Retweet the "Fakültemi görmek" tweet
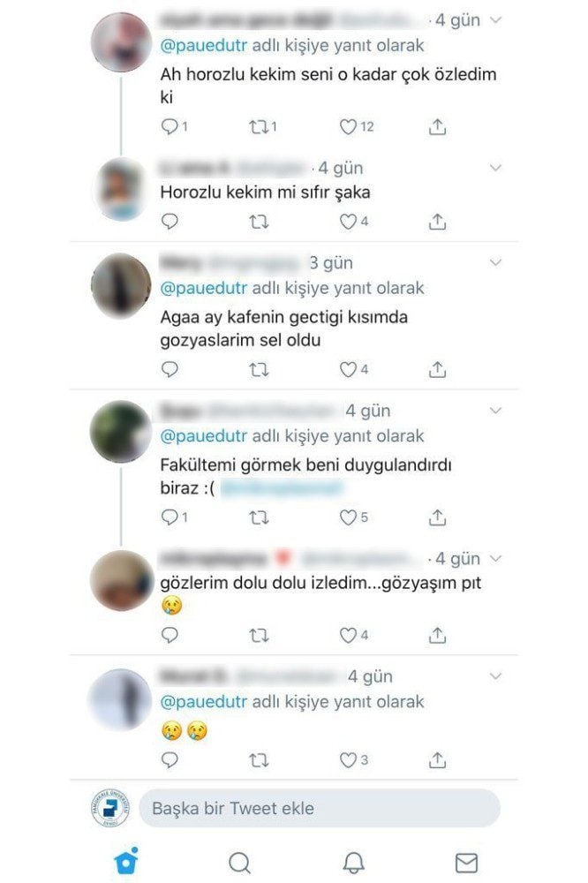The height and width of the screenshot is (883, 588). (259, 517)
